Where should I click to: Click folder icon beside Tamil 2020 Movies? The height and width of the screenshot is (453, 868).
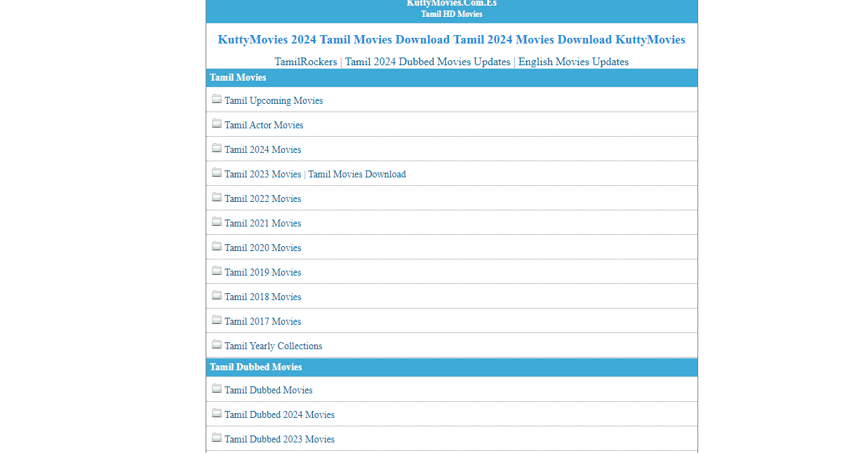click(x=217, y=246)
